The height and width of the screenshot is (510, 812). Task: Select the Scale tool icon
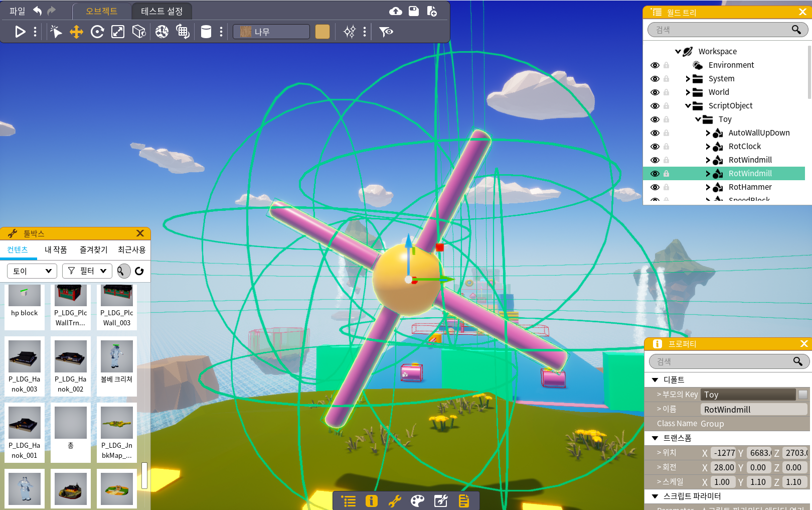point(118,32)
